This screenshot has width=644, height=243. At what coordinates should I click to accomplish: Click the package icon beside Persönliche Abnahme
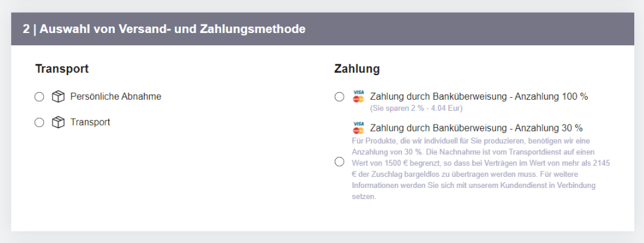tap(58, 97)
